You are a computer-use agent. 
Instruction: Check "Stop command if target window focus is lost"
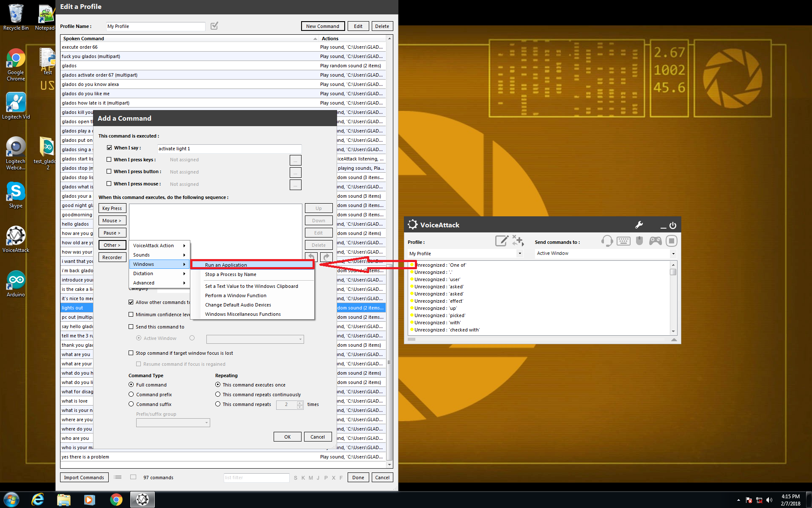(x=131, y=353)
